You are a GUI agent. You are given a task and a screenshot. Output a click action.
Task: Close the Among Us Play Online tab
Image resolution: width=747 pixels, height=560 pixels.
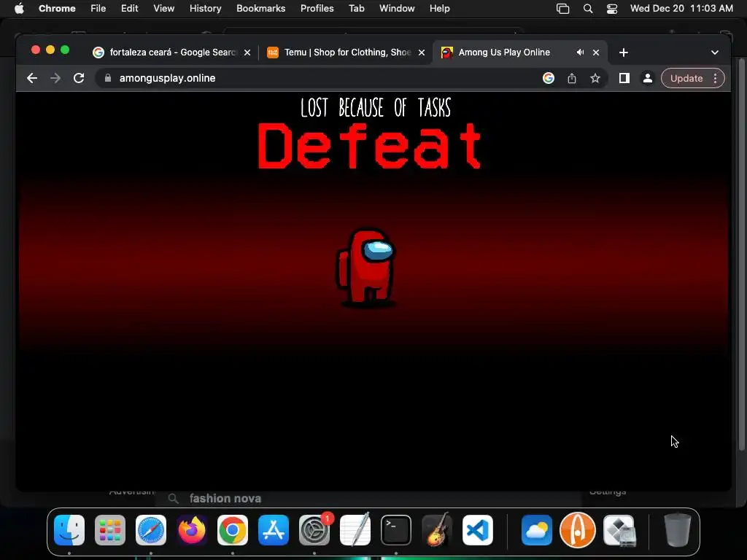pos(596,52)
